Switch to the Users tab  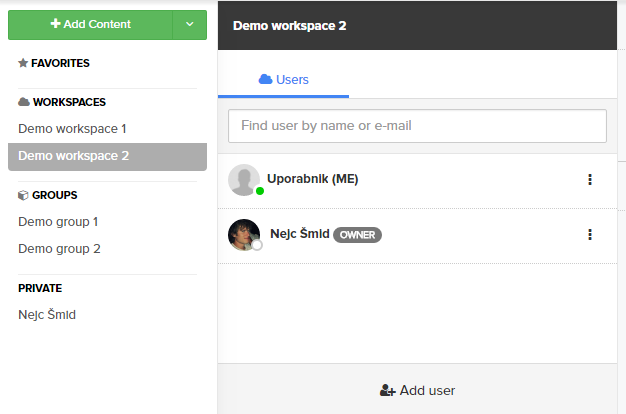click(283, 80)
